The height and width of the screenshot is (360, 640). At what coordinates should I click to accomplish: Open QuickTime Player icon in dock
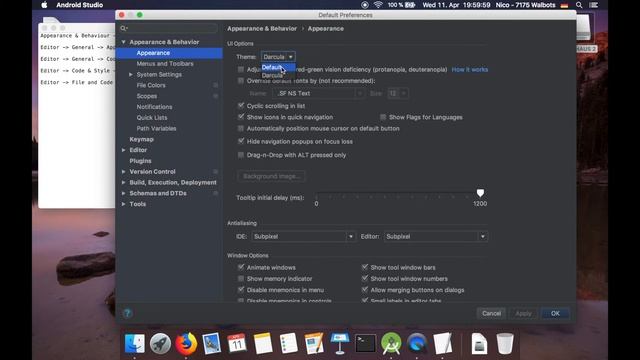417,343
